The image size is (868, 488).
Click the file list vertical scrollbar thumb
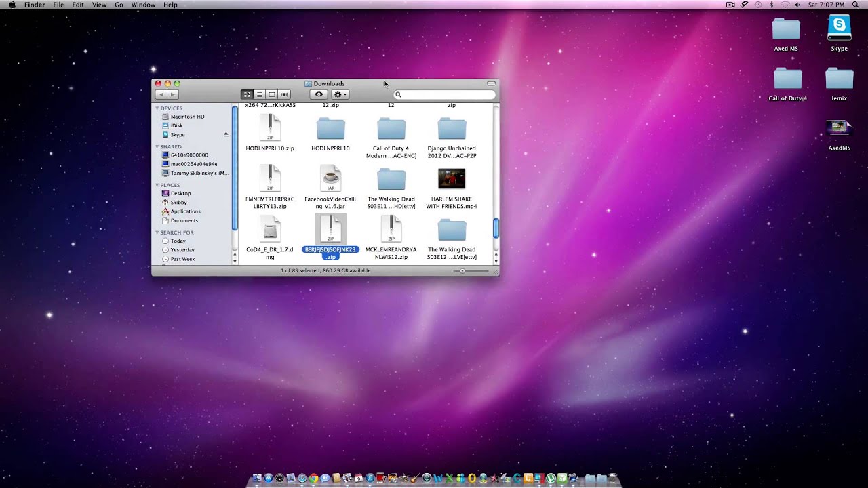pyautogui.click(x=496, y=228)
